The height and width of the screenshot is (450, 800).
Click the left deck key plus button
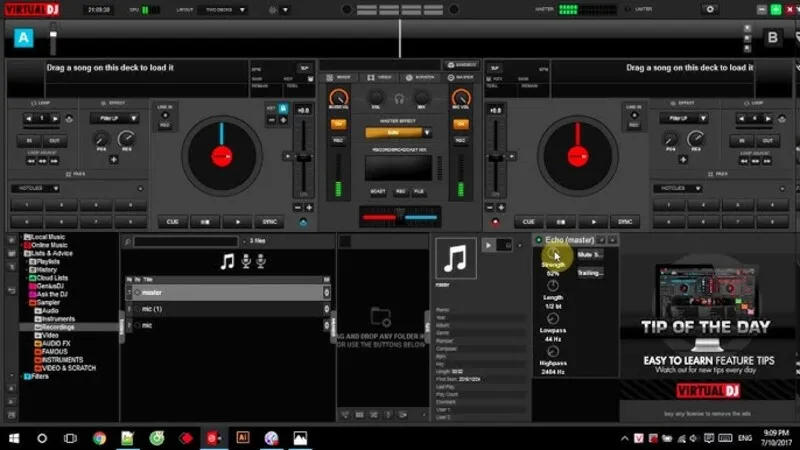(x=284, y=120)
